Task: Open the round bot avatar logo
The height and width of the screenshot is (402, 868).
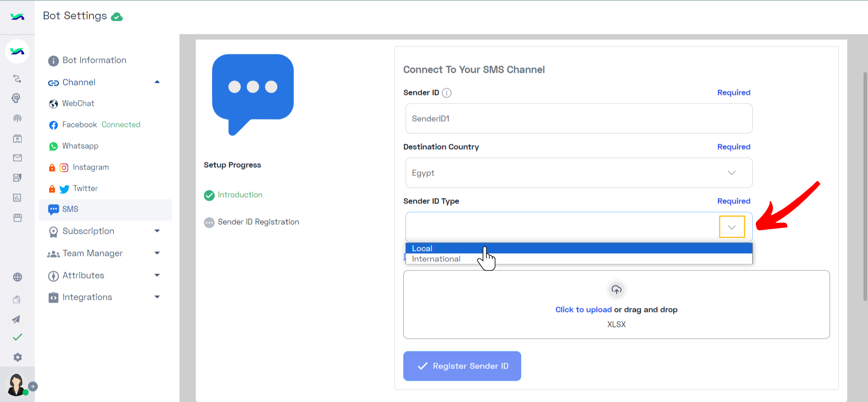Action: (x=17, y=51)
